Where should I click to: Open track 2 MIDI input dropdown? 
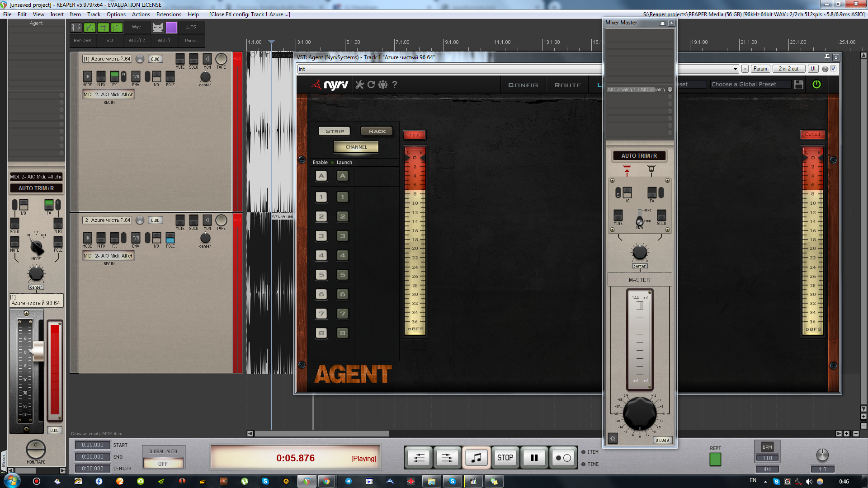[x=108, y=256]
